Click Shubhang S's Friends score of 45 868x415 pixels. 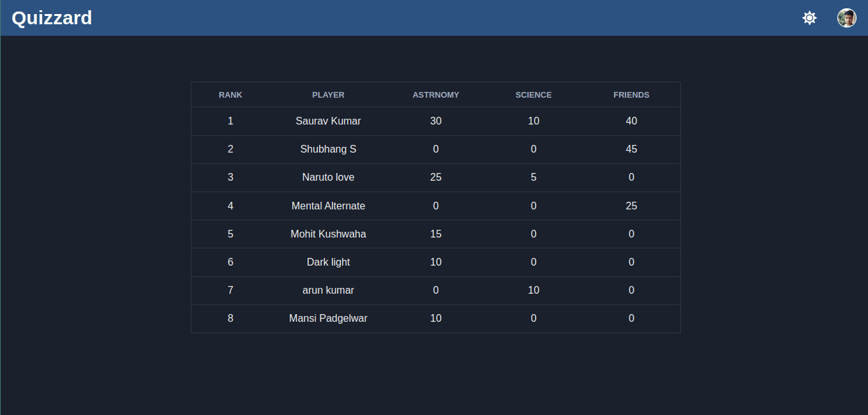coord(631,149)
